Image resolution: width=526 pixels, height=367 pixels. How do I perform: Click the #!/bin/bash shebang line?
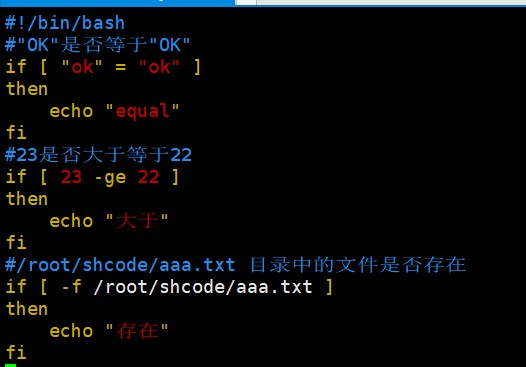(x=65, y=23)
